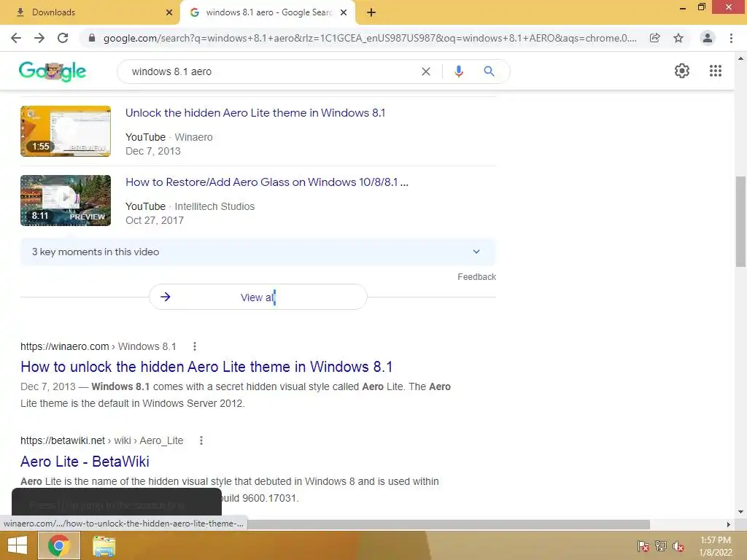Start voice search with the microphone
The height and width of the screenshot is (560, 747).
(x=459, y=71)
